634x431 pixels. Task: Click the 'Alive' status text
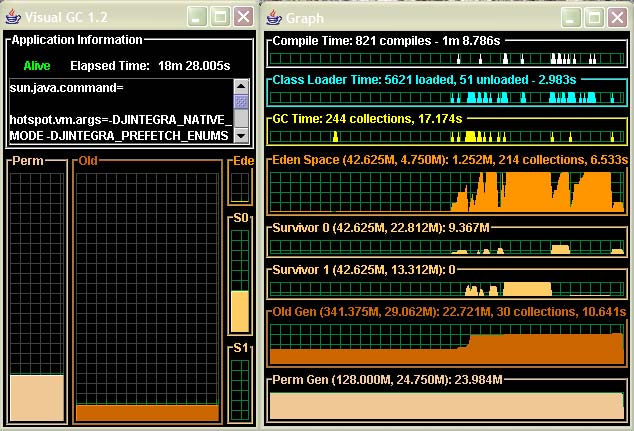(37, 65)
